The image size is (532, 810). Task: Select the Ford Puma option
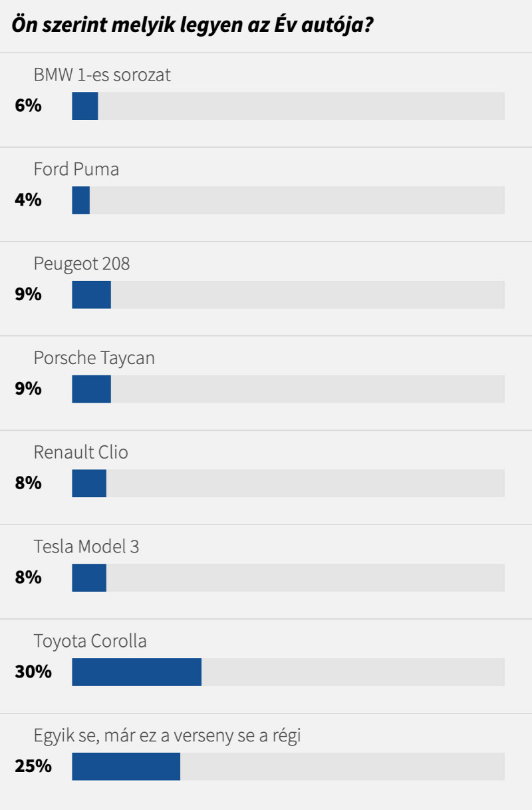click(x=76, y=169)
